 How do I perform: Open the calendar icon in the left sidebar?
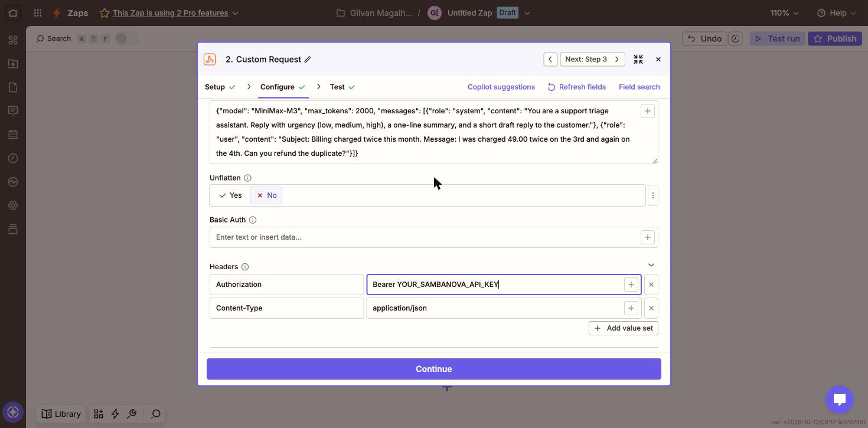[13, 135]
